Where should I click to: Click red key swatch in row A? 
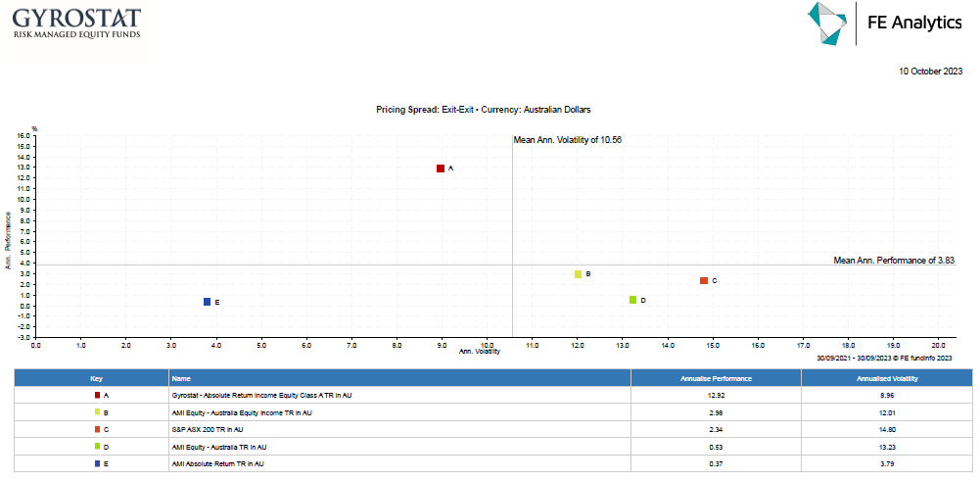point(97,396)
